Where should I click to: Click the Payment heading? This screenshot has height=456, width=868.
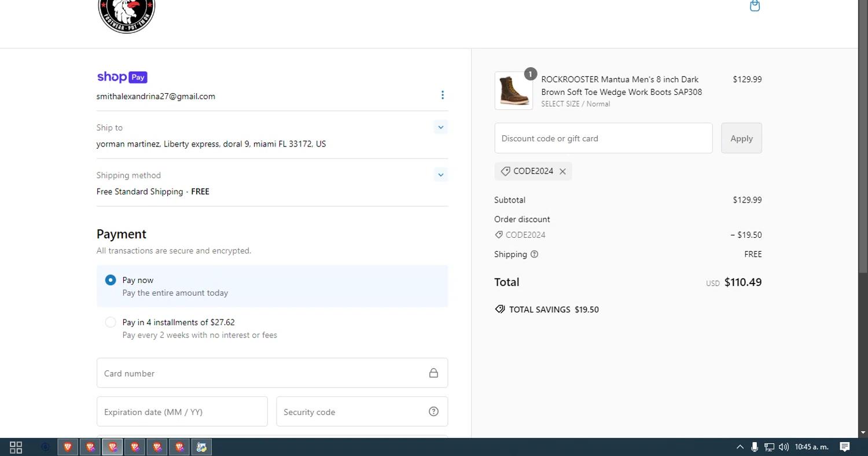[122, 234]
